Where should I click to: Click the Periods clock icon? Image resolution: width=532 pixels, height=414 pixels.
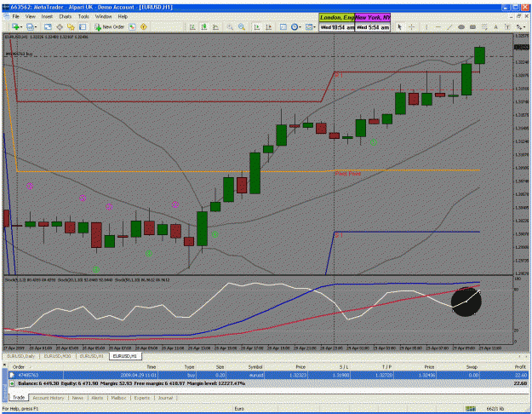(x=295, y=27)
